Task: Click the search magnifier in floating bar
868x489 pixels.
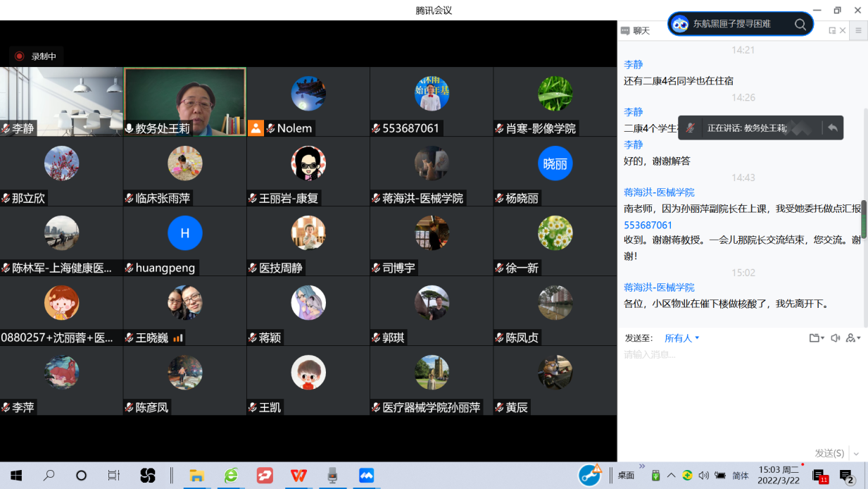Action: coord(800,25)
